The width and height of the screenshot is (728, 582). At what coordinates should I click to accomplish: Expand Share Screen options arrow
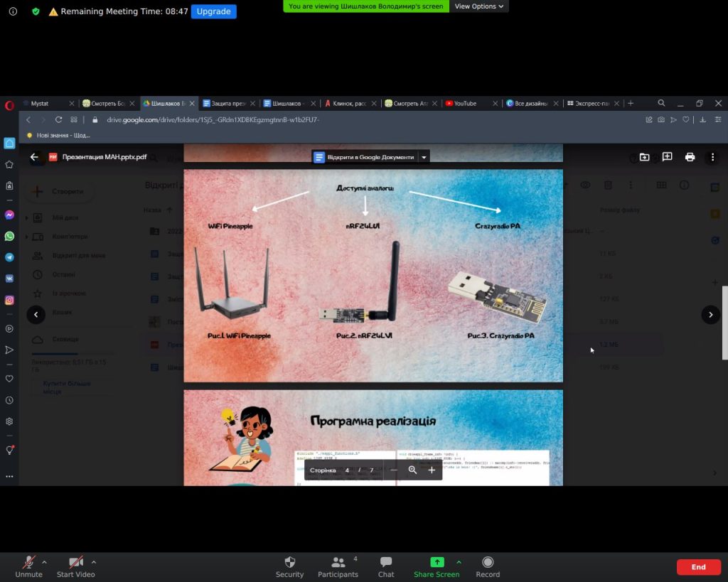coord(459,562)
